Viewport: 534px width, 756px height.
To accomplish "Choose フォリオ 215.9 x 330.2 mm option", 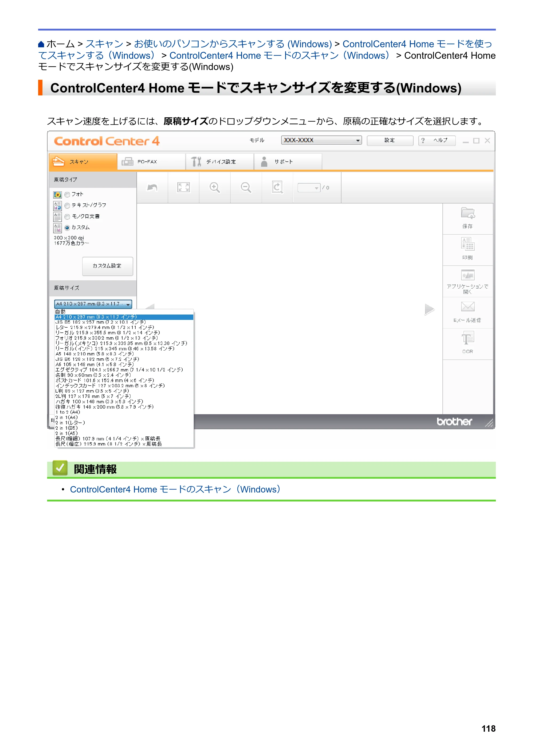I will [124, 338].
